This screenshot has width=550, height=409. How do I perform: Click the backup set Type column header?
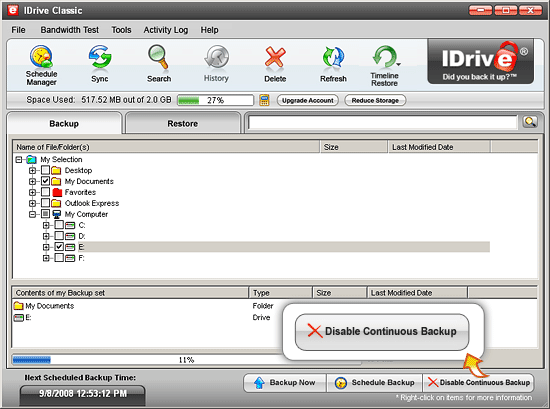click(x=280, y=293)
